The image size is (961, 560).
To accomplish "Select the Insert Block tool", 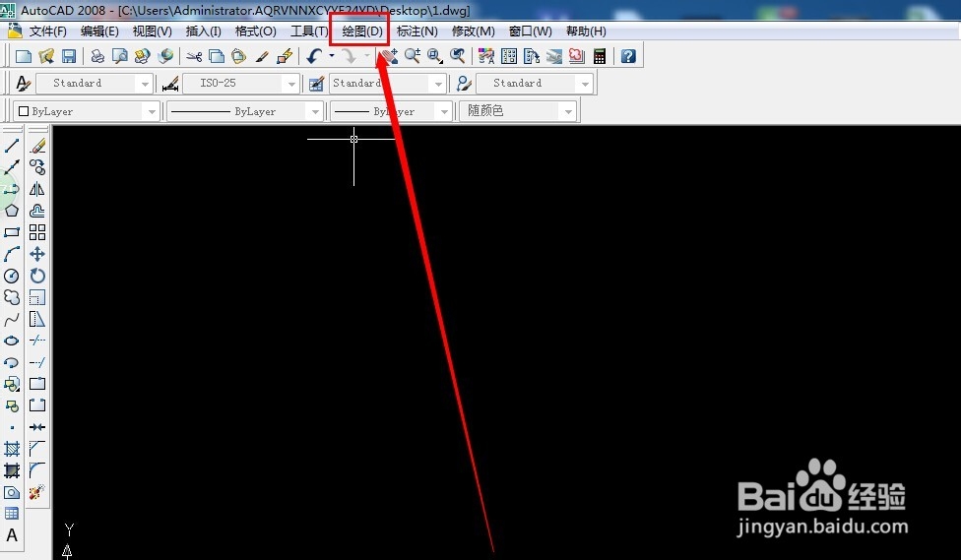I will (x=12, y=384).
